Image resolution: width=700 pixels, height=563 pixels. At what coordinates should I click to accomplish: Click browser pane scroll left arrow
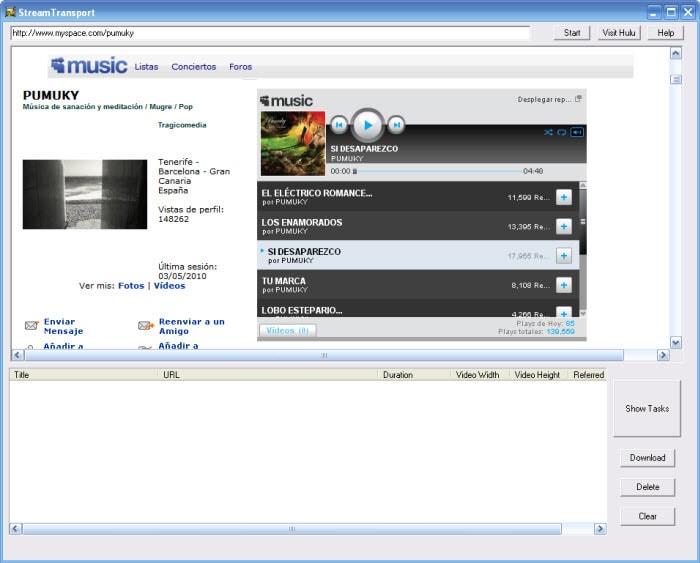pyautogui.click(x=17, y=355)
